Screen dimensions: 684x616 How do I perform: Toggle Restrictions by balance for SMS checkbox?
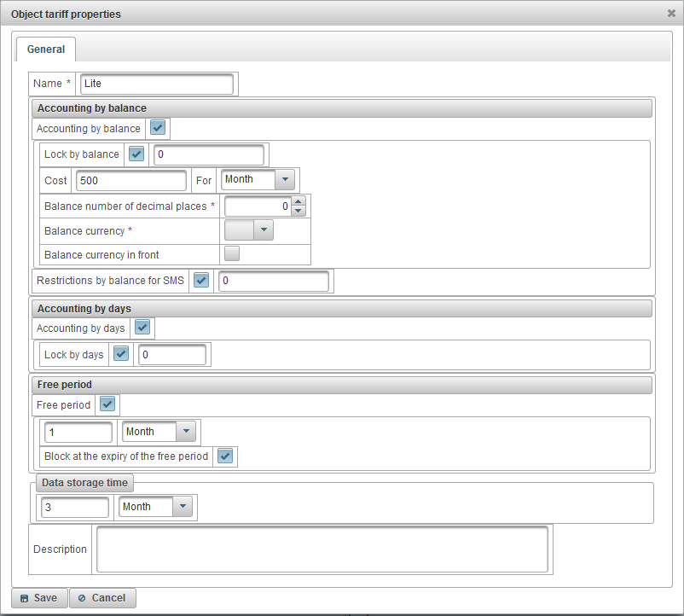tap(201, 280)
